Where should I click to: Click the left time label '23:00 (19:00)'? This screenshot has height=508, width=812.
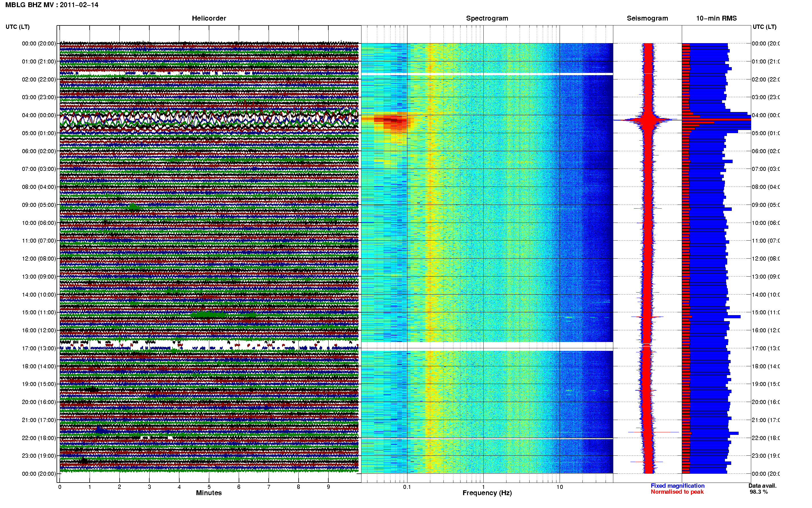39,456
